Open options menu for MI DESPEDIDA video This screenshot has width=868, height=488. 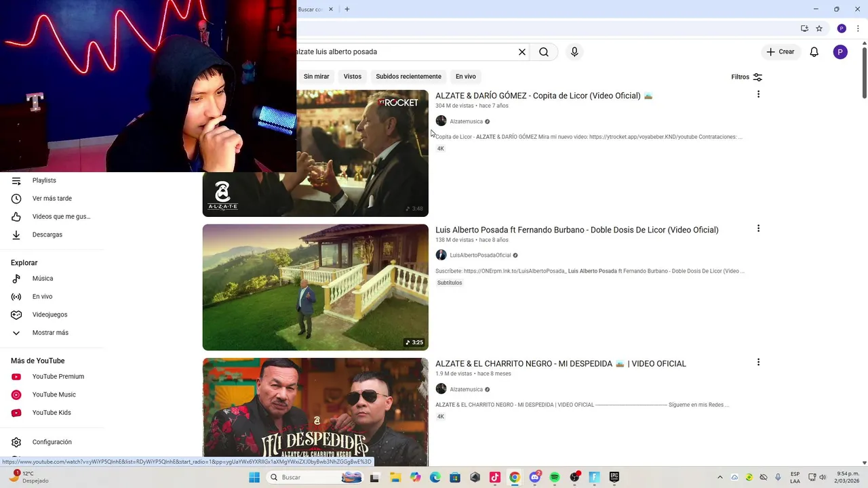tap(758, 362)
